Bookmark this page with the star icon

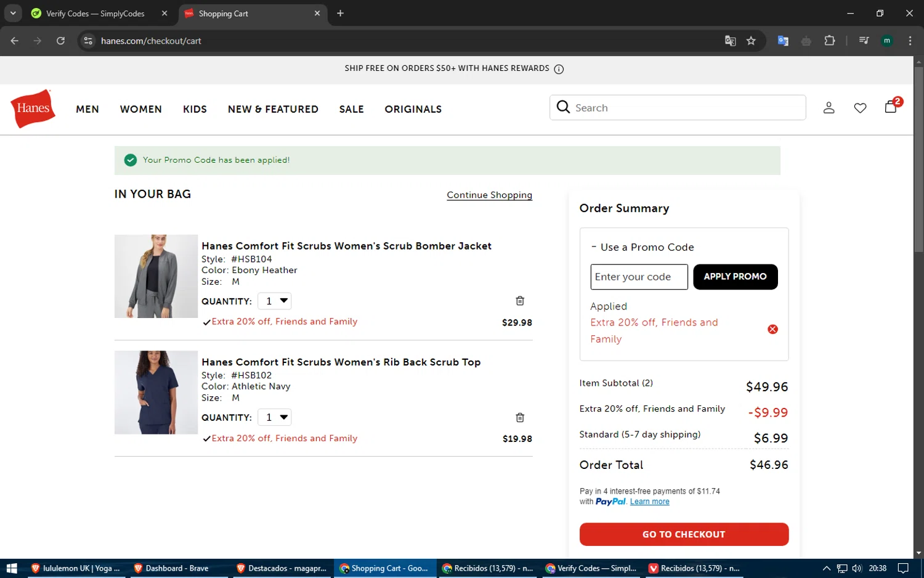[751, 41]
